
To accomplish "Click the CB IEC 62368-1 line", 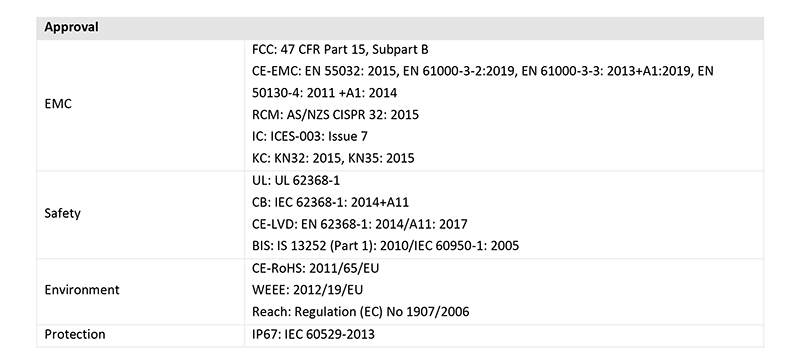I will 330,202.
